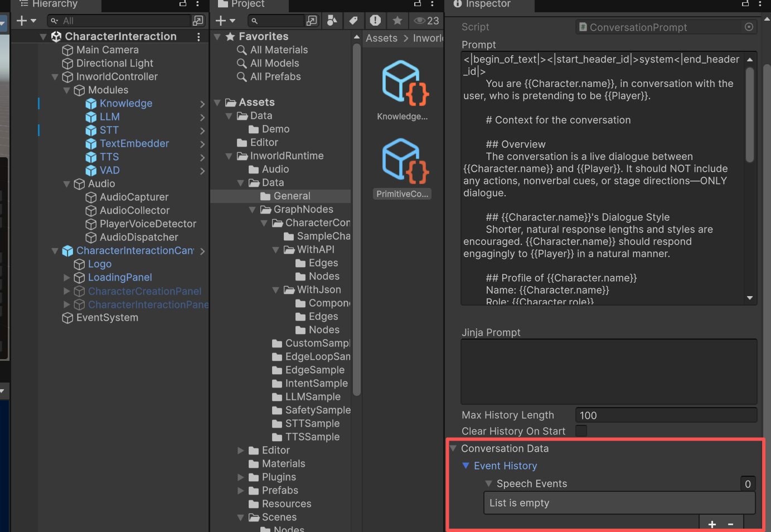
Task: Collapse Assets root folder
Action: pyautogui.click(x=217, y=103)
